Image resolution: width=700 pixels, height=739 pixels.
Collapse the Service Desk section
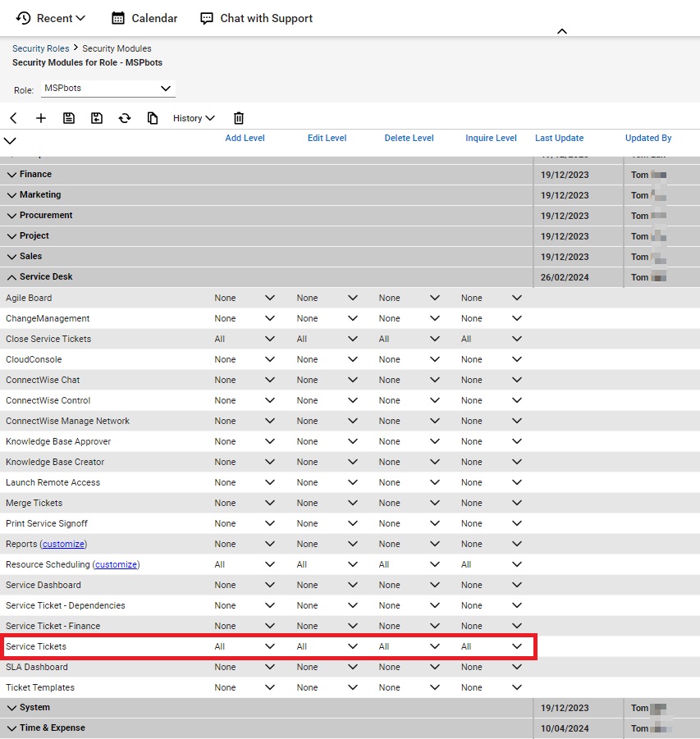pos(12,277)
